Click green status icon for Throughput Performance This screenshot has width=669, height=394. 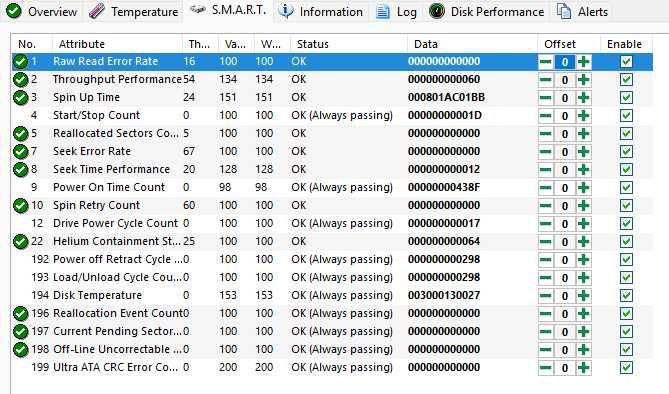point(20,79)
